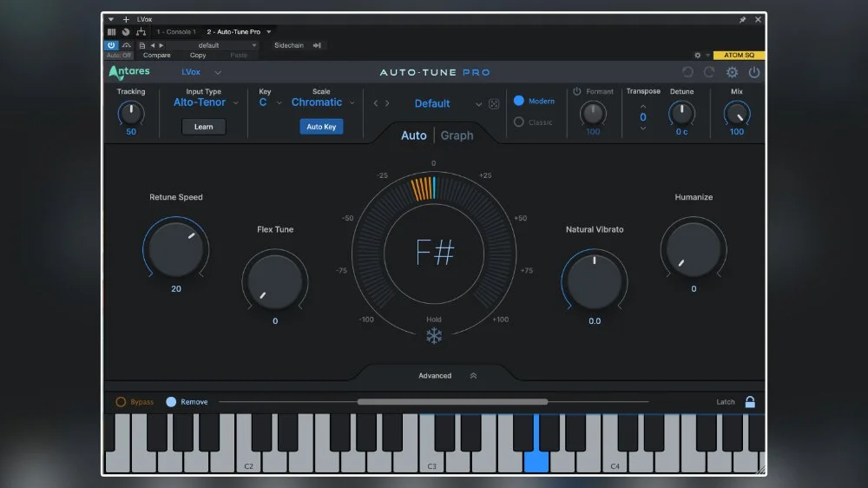Select the Classic mode radio button

[x=519, y=122]
